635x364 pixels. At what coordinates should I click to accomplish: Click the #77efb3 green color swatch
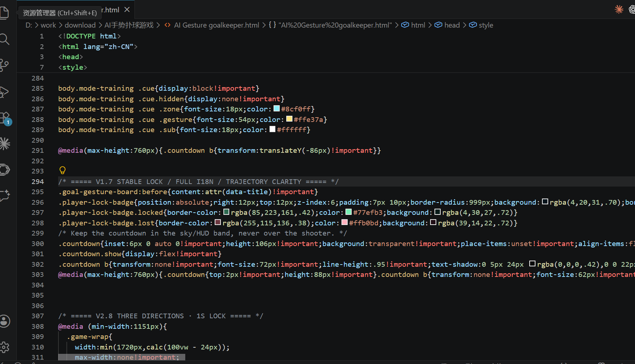[x=348, y=212]
